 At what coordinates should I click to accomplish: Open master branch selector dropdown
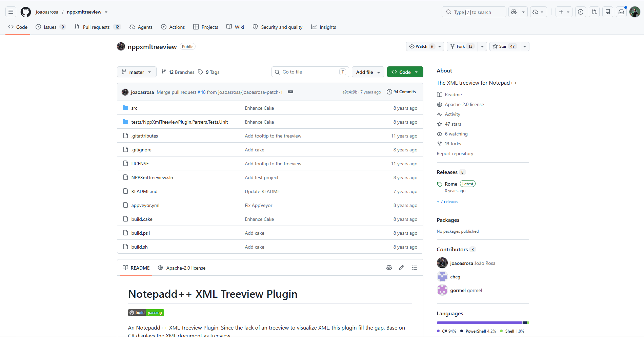tap(137, 72)
